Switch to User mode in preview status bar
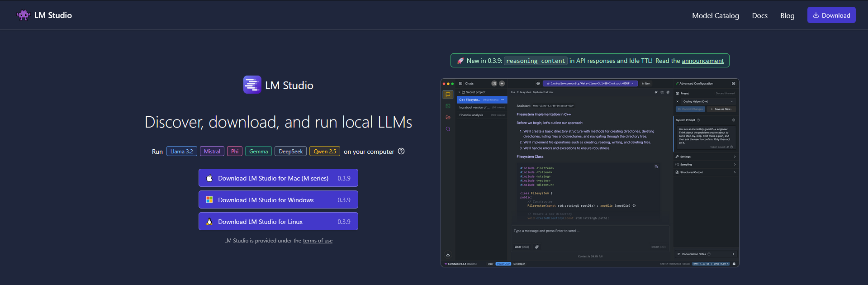 click(x=490, y=264)
